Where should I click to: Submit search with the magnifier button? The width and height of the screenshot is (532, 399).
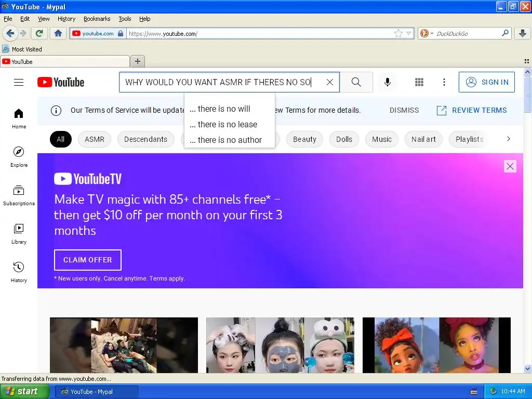pos(356,82)
